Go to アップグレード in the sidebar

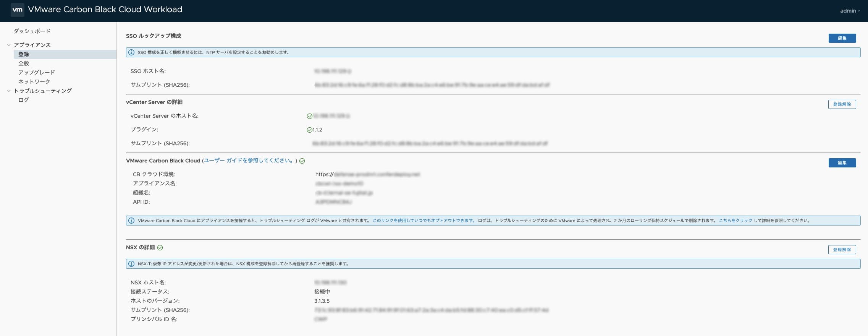coord(37,72)
